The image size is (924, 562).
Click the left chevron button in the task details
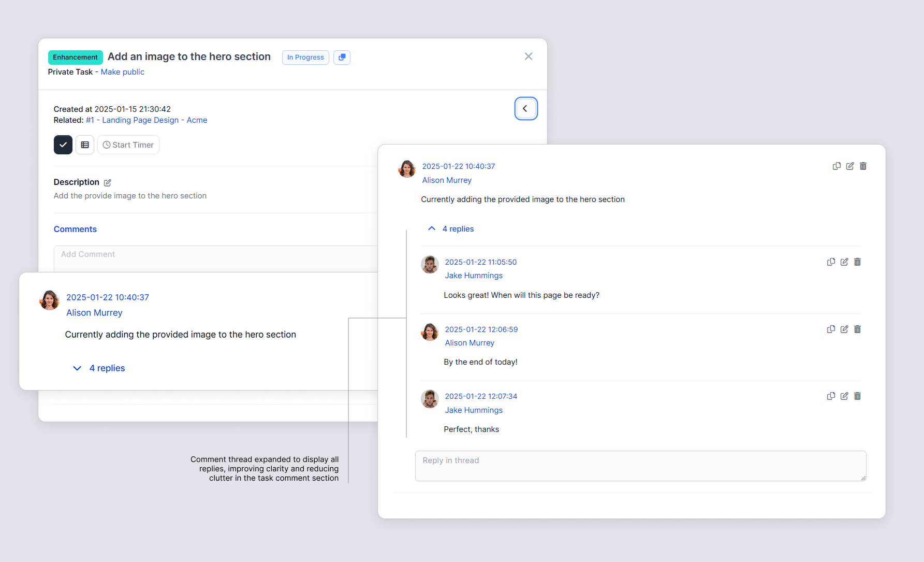click(525, 108)
